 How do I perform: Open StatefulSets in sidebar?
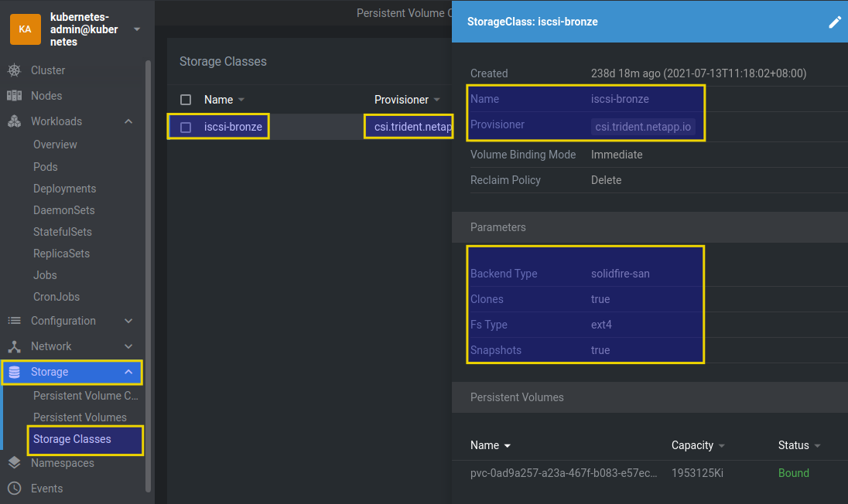[62, 232]
